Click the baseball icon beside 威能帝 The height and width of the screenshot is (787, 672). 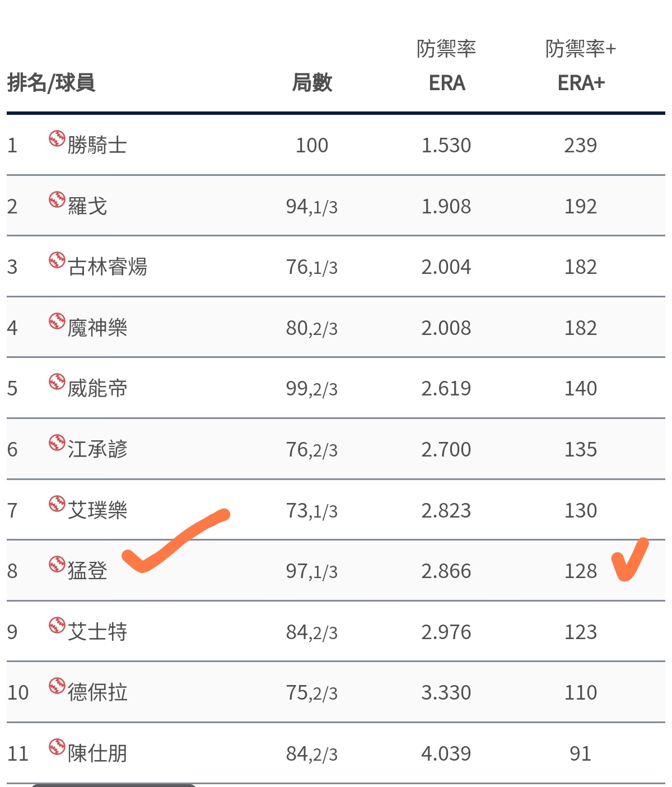[57, 381]
